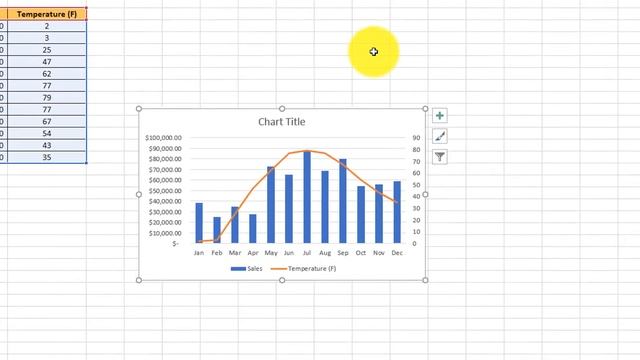Select the Aug month axis label
This screenshot has width=640, height=360.
click(325, 253)
